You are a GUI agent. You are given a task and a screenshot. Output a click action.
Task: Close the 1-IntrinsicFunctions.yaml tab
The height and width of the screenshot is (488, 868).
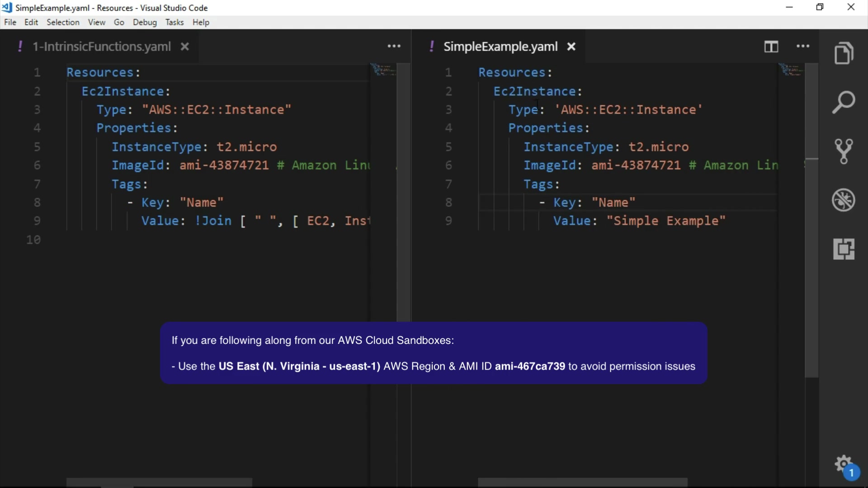[x=185, y=47]
